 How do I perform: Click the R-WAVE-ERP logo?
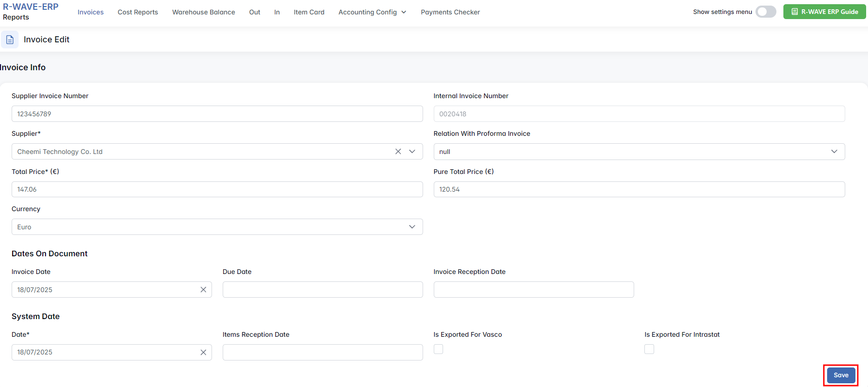click(x=31, y=7)
